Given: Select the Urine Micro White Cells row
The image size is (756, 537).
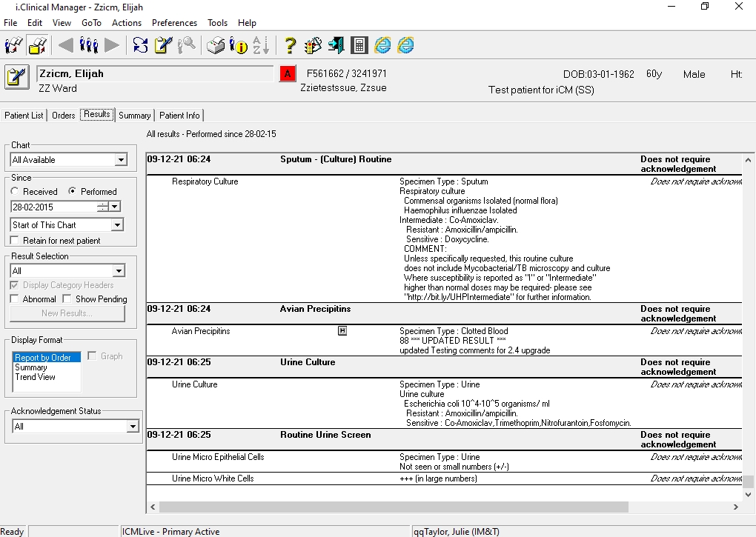Looking at the screenshot, I should click(x=443, y=478).
